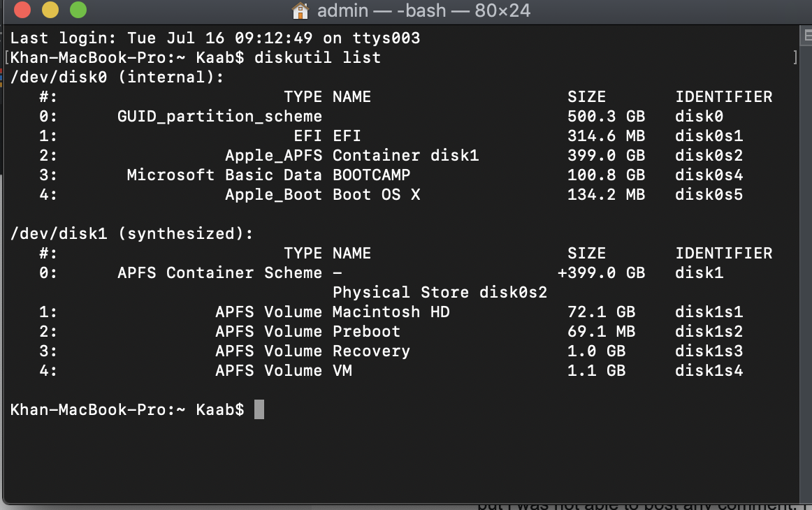Close the Terminal window
Image resolution: width=812 pixels, height=510 pixels.
pyautogui.click(x=22, y=10)
